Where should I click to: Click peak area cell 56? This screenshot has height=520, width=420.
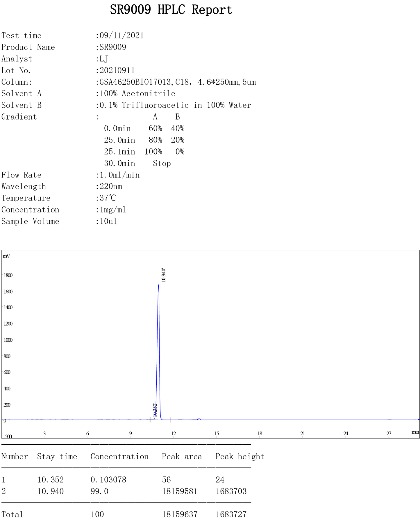[x=167, y=480]
